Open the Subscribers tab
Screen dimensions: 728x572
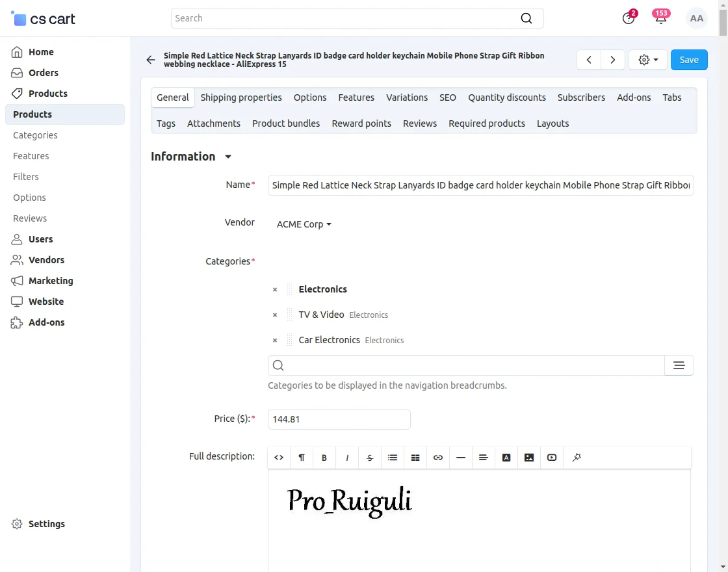point(581,97)
